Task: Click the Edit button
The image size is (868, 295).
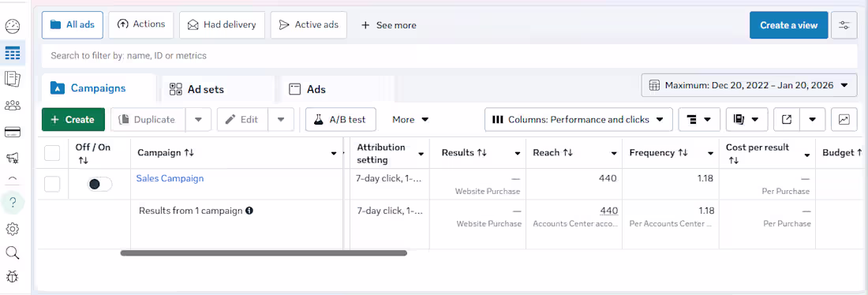Action: click(242, 120)
